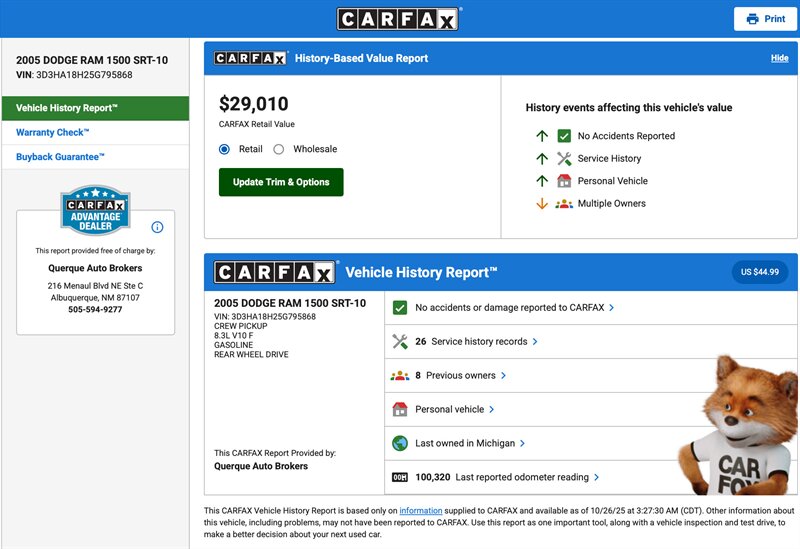Click the odometer icon beside 100,320
The image size is (800, 549).
400,477
